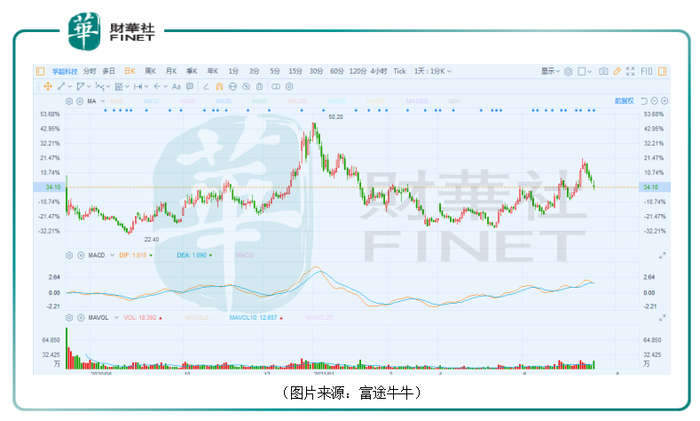Reset chart view with undo arrow
This screenshot has width=700, height=421.
pos(644,101)
